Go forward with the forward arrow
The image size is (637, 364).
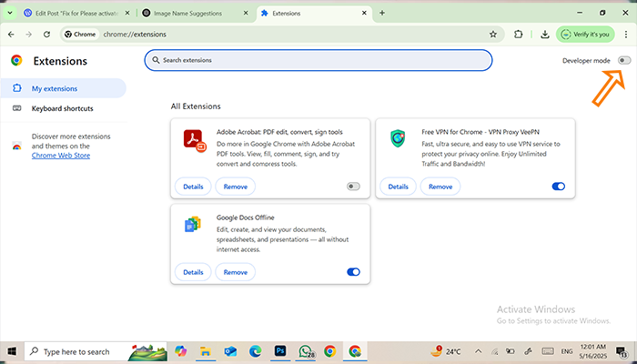pos(29,35)
